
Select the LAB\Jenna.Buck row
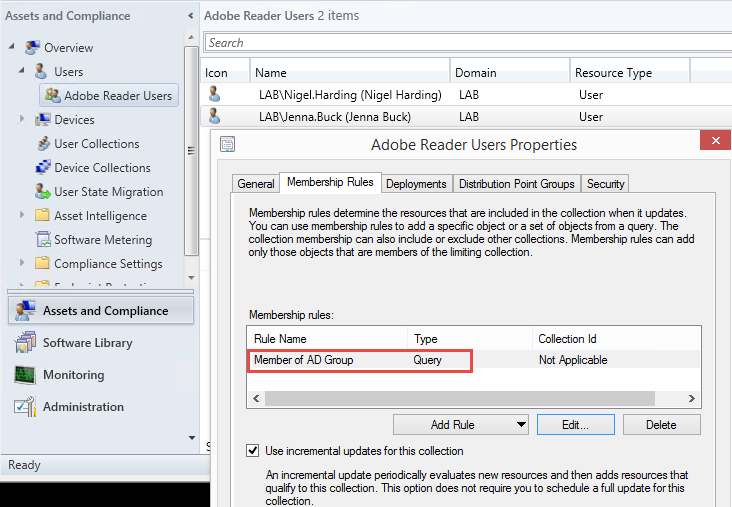pos(467,116)
